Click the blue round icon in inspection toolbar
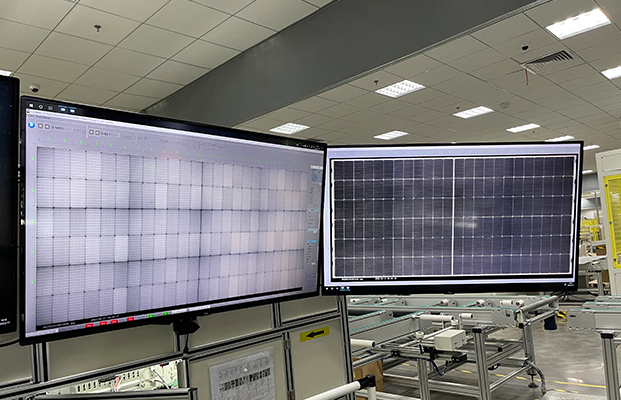 (32, 125)
